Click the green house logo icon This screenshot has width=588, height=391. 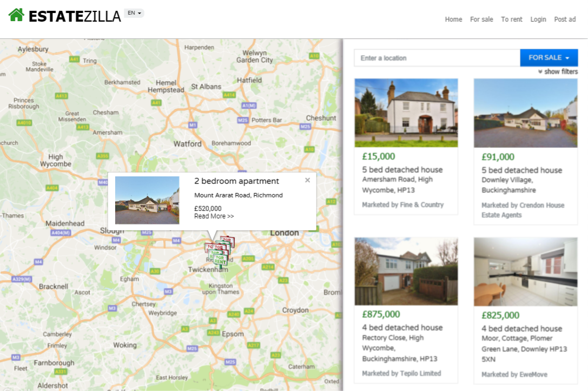16,15
